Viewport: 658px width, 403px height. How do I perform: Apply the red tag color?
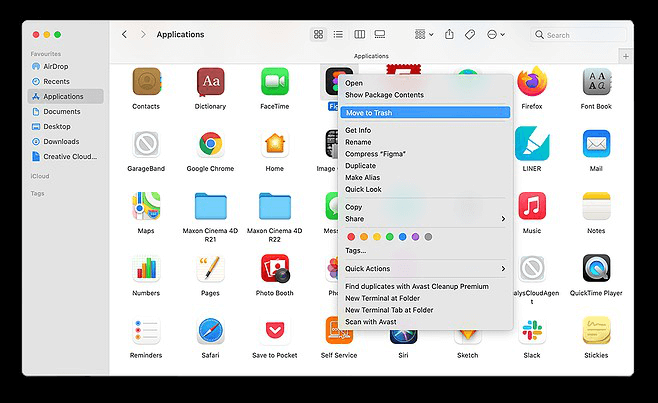click(x=351, y=237)
